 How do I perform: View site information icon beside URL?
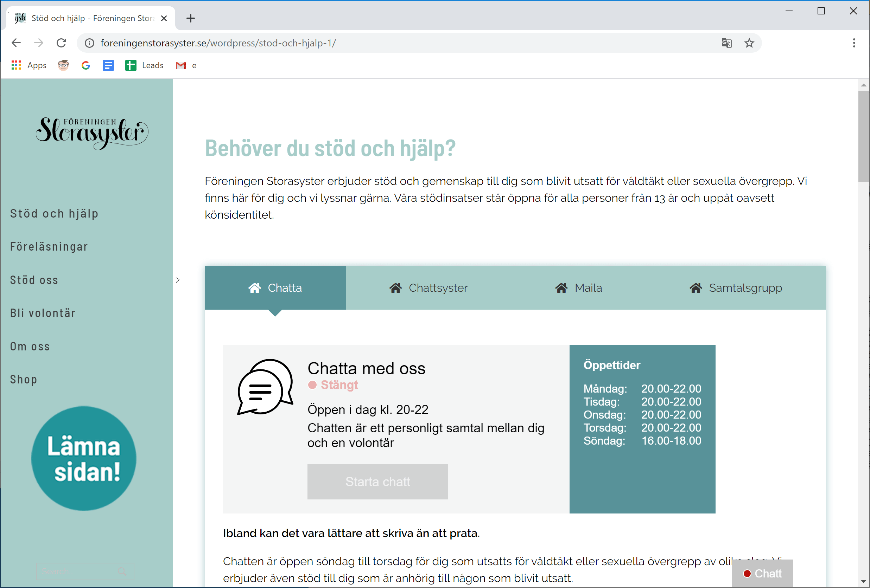[x=89, y=43]
